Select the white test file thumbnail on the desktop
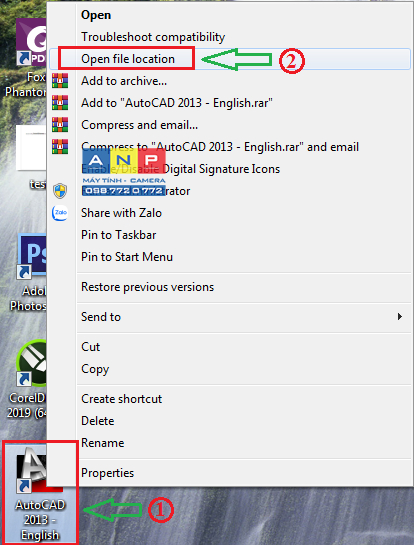414x545 pixels. 31,148
